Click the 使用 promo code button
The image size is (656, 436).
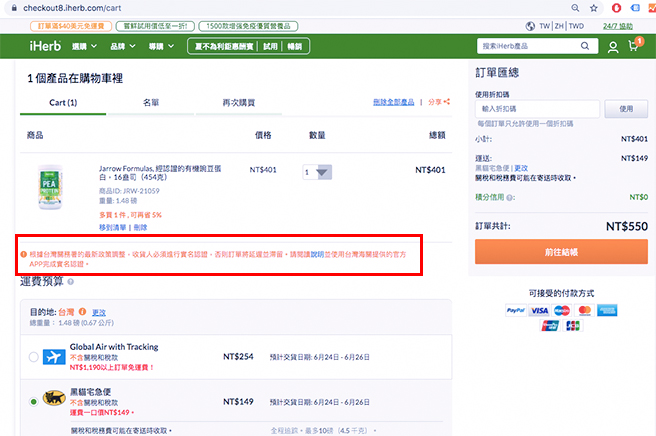(x=626, y=109)
